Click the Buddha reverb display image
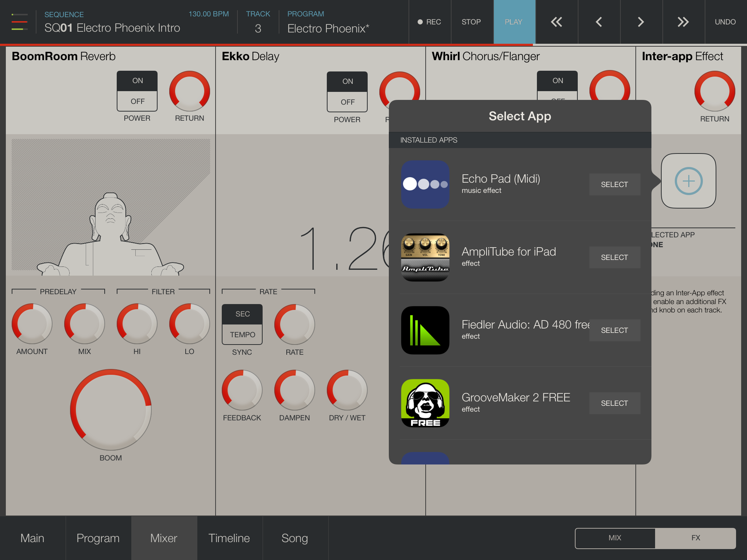 [x=111, y=206]
